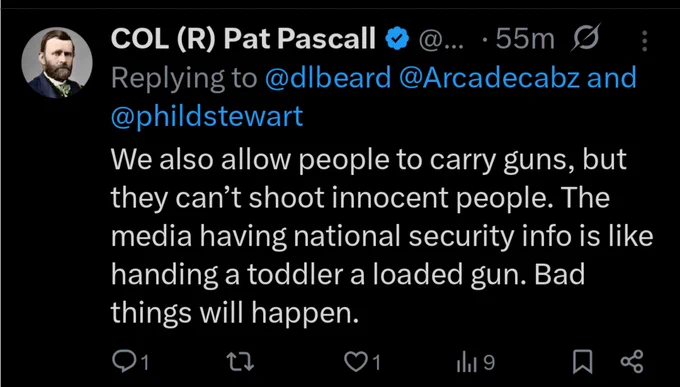Viewport: 680px width, 387px height.
Task: Click the truncated @... handle
Action: click(x=441, y=40)
